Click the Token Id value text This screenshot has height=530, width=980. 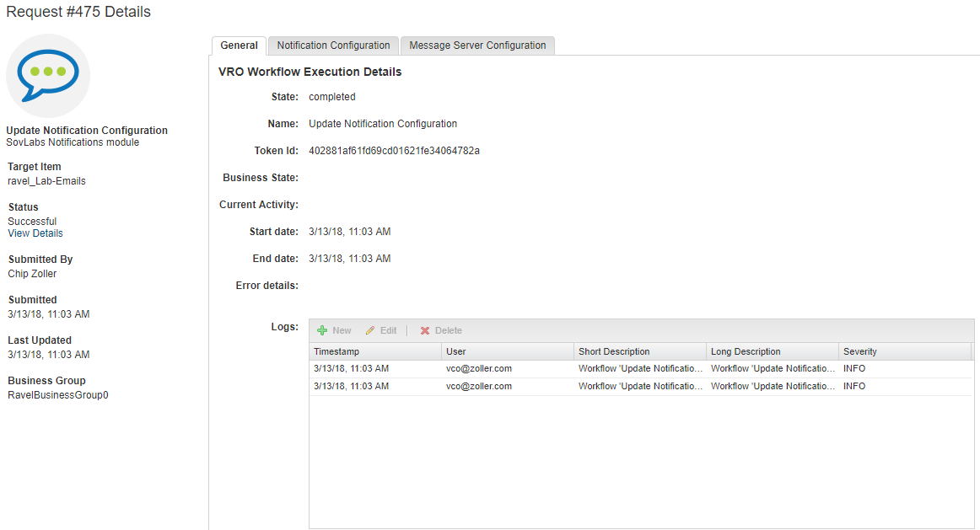(x=394, y=151)
